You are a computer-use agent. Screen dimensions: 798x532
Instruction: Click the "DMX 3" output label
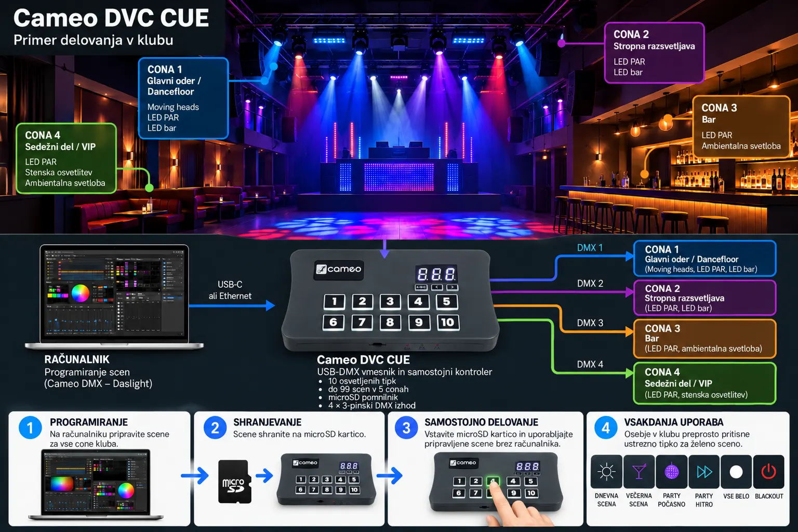[x=590, y=323]
